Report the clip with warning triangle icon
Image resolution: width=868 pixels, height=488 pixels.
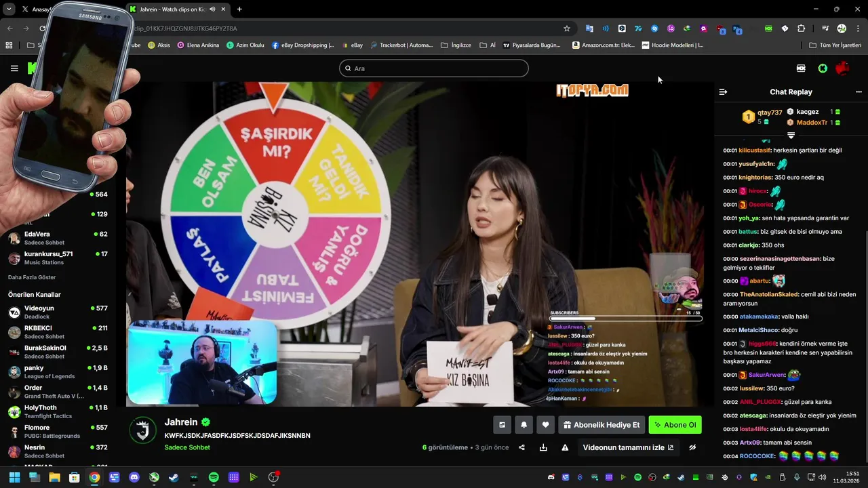click(565, 447)
